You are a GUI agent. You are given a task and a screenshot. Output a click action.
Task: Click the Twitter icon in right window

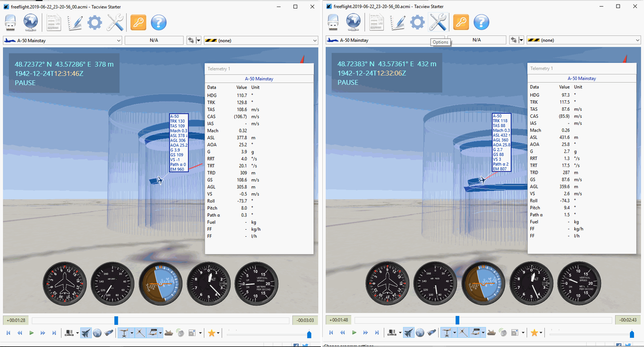[628, 345]
